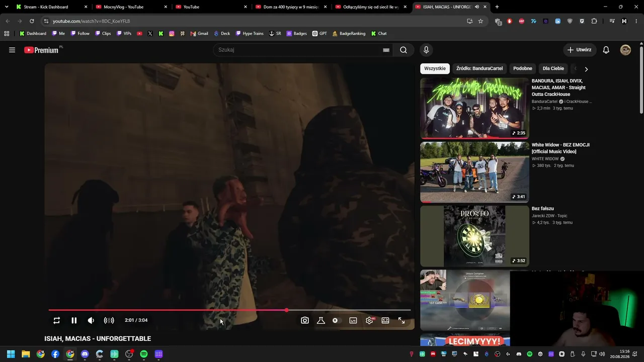The height and width of the screenshot is (362, 644).
Task: Open the BadgeRanking bookmark
Action: tap(349, 34)
